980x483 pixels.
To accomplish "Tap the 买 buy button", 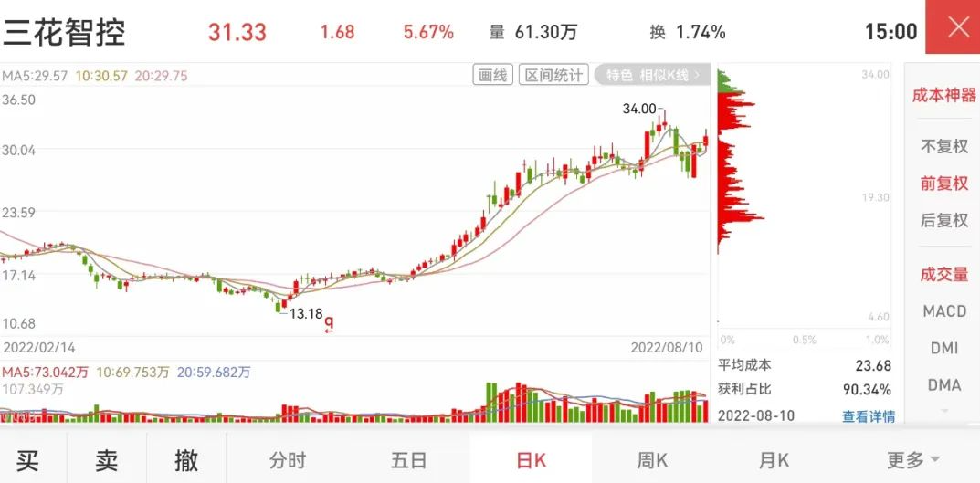I will [x=27, y=460].
